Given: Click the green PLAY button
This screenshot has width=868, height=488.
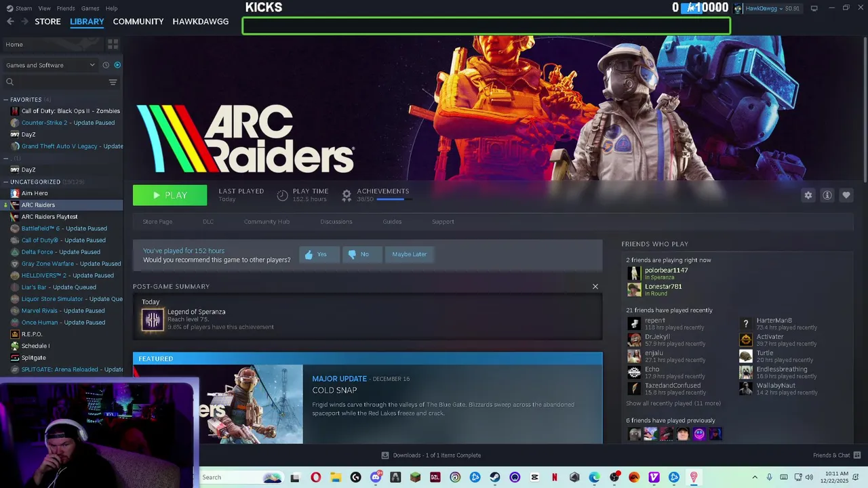Looking at the screenshot, I should click(170, 195).
